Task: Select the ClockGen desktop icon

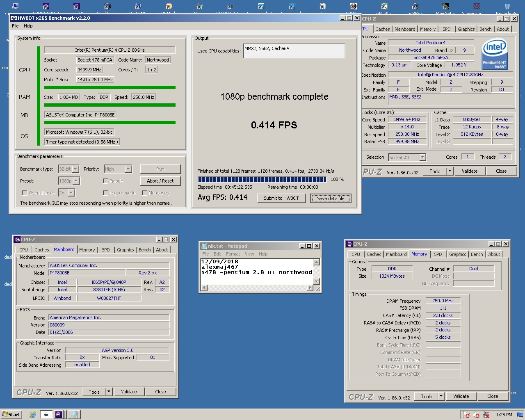Action: point(107,6)
